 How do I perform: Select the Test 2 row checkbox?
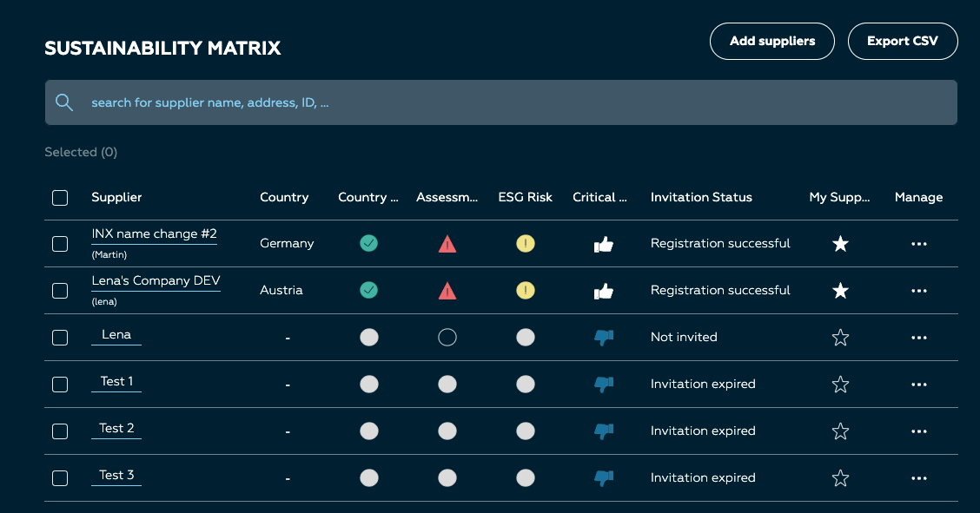point(60,431)
